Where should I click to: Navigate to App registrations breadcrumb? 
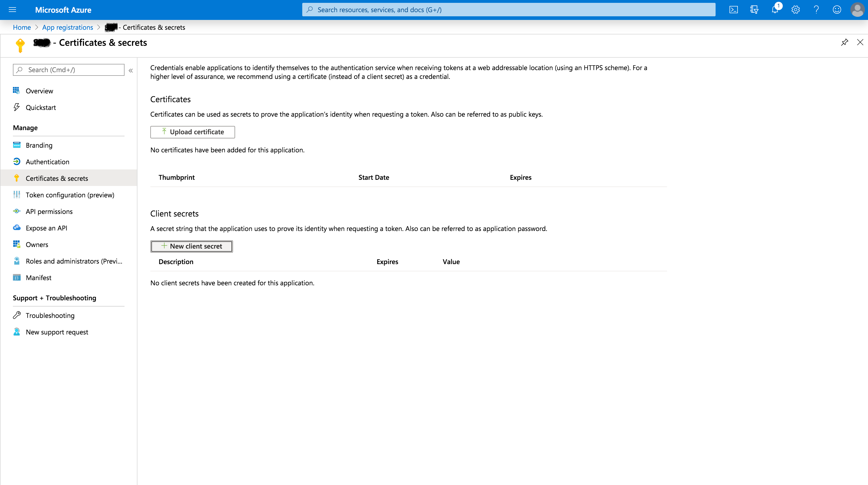pyautogui.click(x=67, y=27)
